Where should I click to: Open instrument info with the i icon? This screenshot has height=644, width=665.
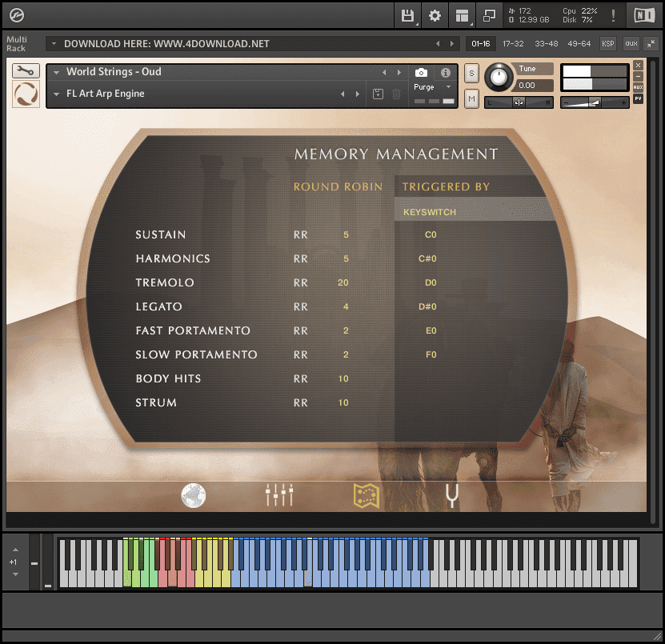tap(445, 74)
